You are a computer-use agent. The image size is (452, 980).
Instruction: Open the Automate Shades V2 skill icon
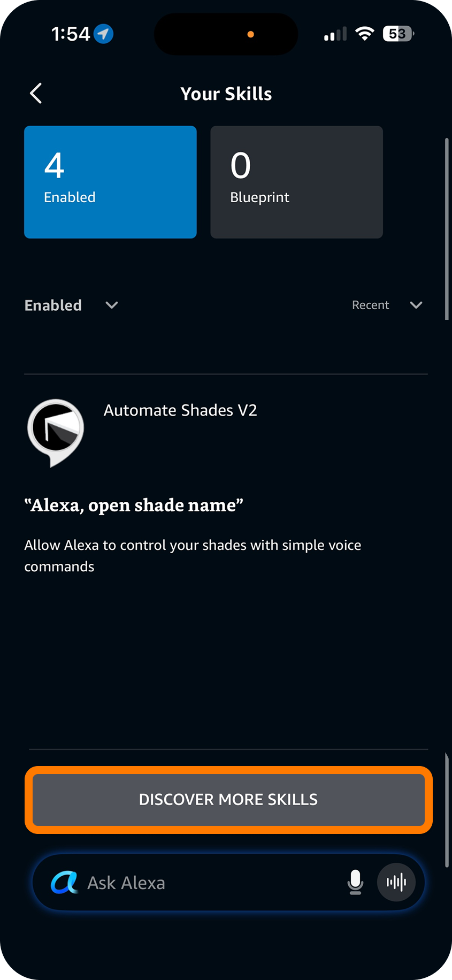point(56,433)
